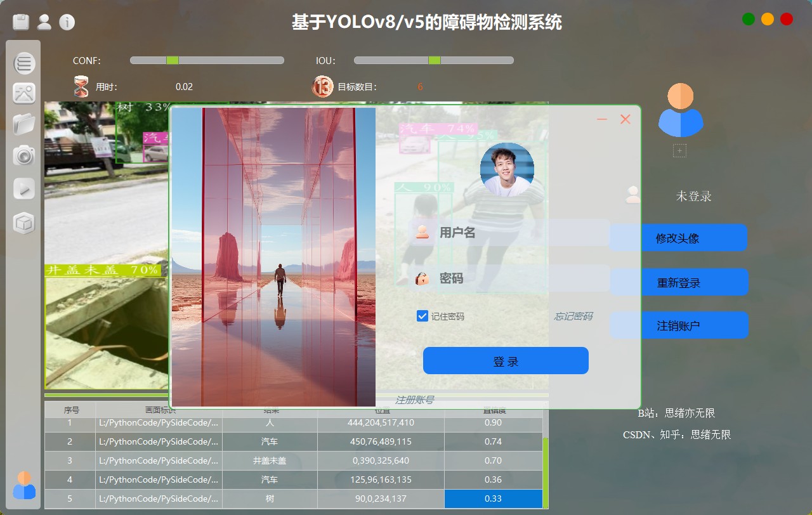Click the green window control dot

tap(749, 19)
